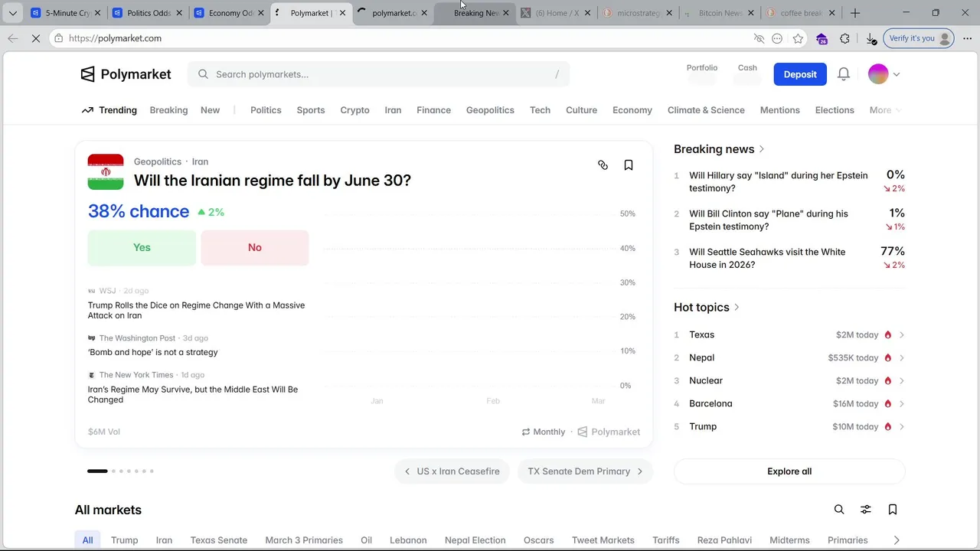Expand the More categories menu
The height and width of the screenshot is (551, 980).
(885, 110)
